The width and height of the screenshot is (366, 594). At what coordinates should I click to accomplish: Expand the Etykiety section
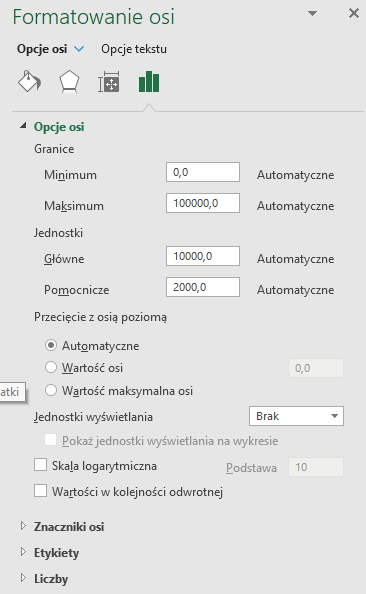[x=23, y=552]
